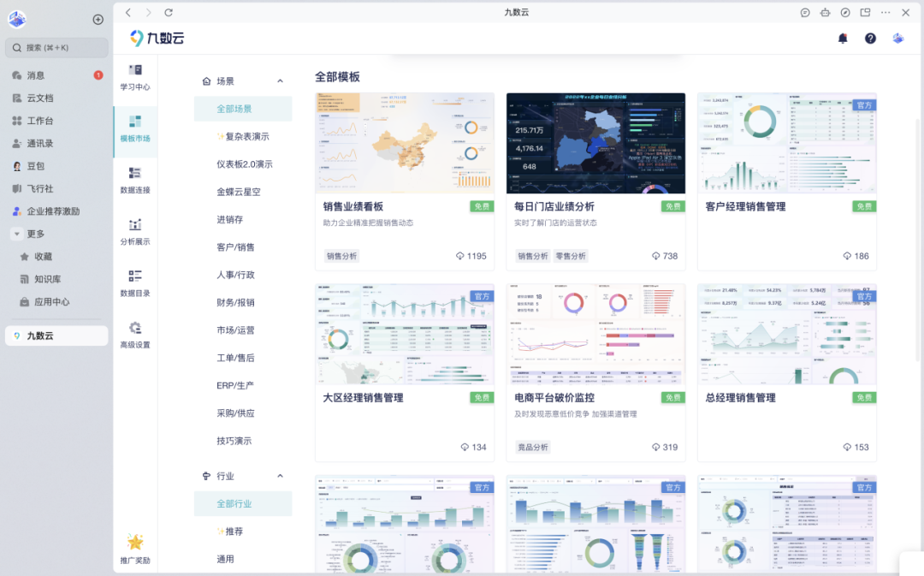924x576 pixels.
Task: Click the 零售分析 tag
Action: click(571, 257)
